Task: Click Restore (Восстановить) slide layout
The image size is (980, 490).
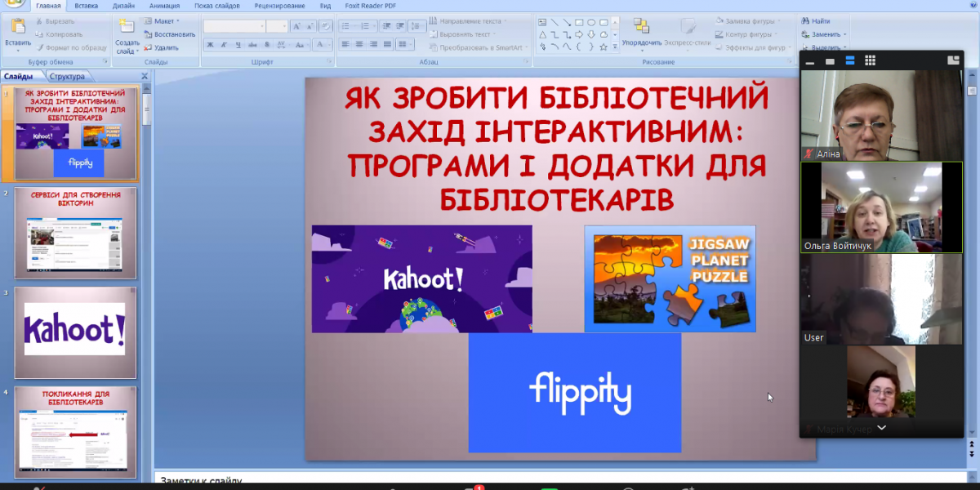Action: (x=169, y=34)
